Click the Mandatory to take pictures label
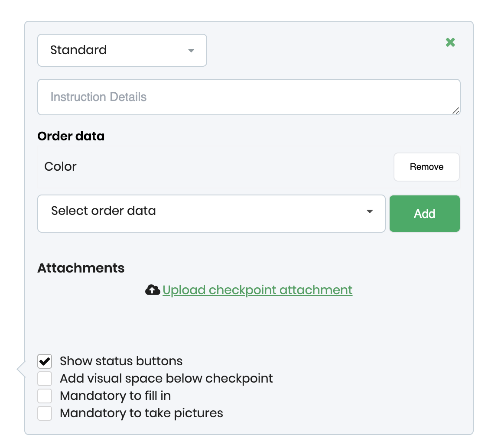 tap(141, 413)
